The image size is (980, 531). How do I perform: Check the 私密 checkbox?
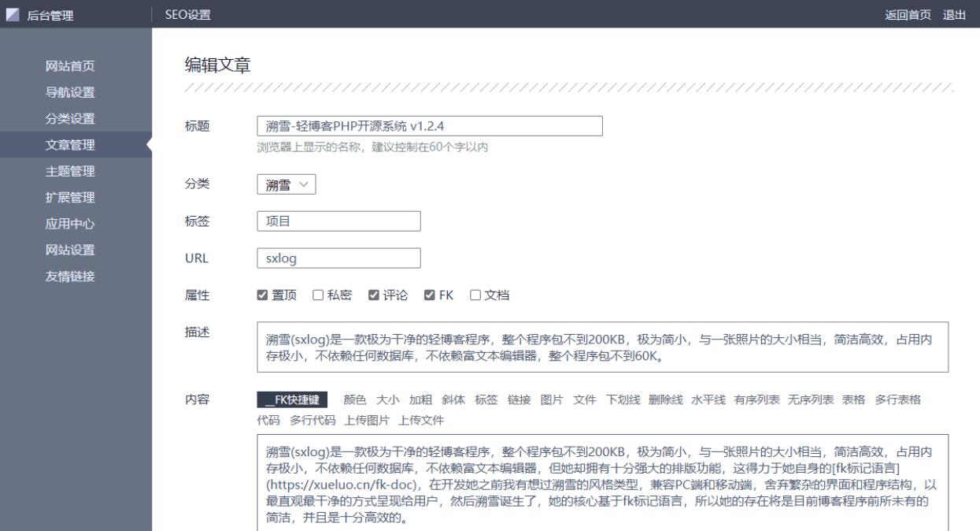pyautogui.click(x=318, y=295)
